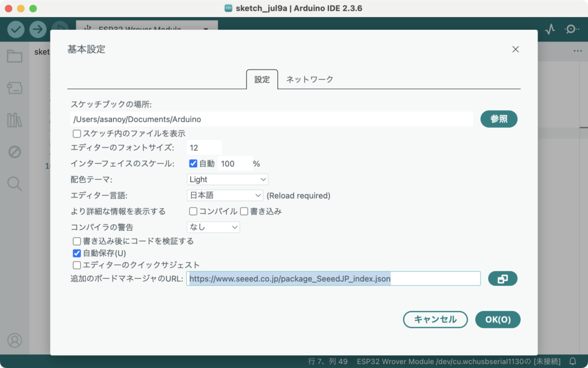Screen dimensions: 588x368
Task: Open the Sketchbook folder sidebar icon
Action: [x=14, y=56]
